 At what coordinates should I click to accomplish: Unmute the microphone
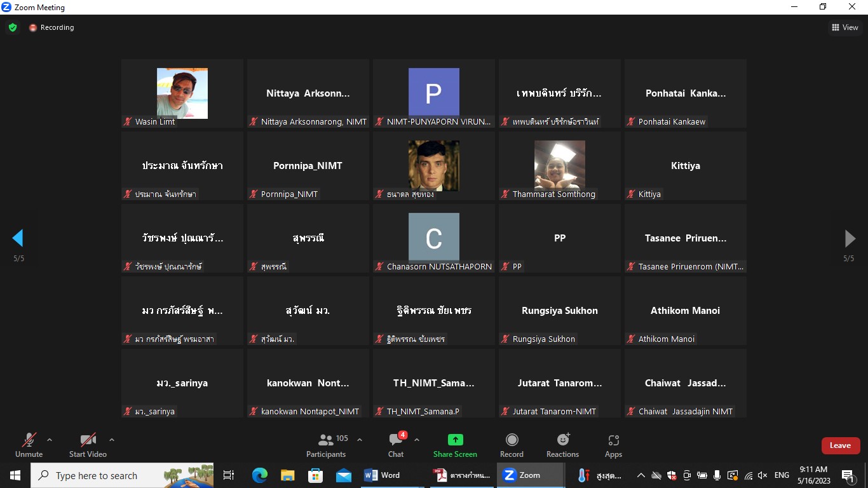pos(29,445)
